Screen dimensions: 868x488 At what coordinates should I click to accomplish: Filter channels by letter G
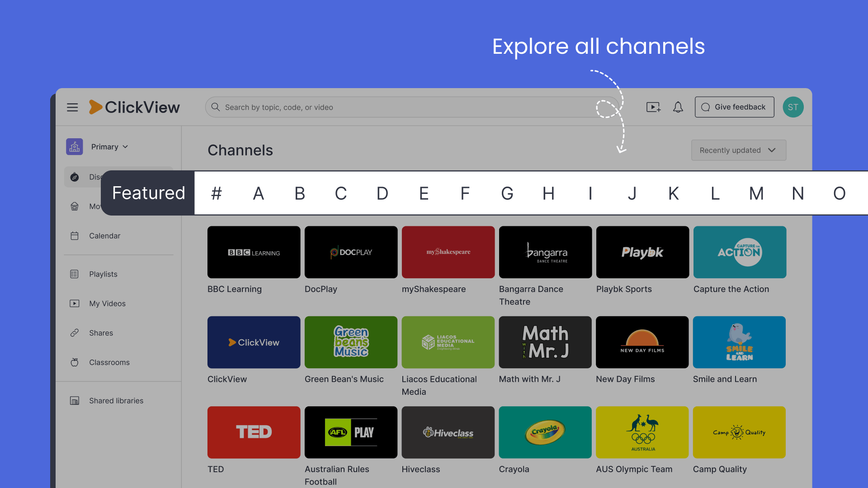[x=507, y=193]
